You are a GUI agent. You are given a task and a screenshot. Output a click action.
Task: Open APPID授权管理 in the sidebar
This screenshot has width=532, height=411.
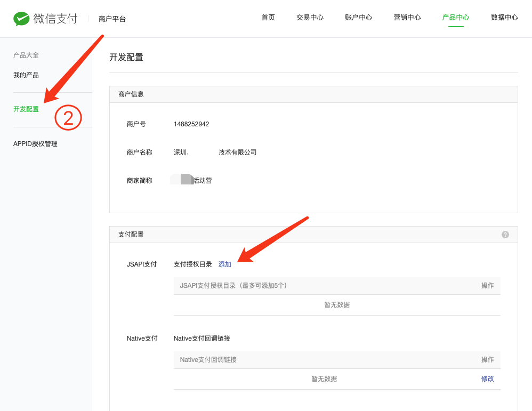[x=35, y=144]
